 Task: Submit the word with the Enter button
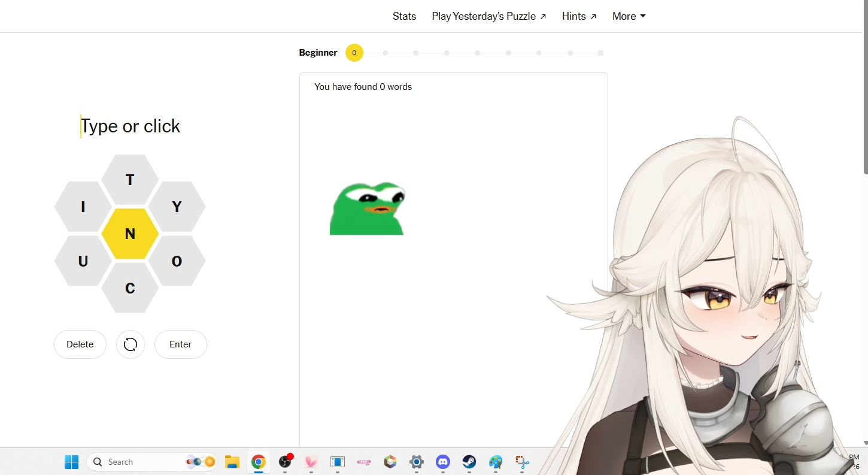point(181,344)
